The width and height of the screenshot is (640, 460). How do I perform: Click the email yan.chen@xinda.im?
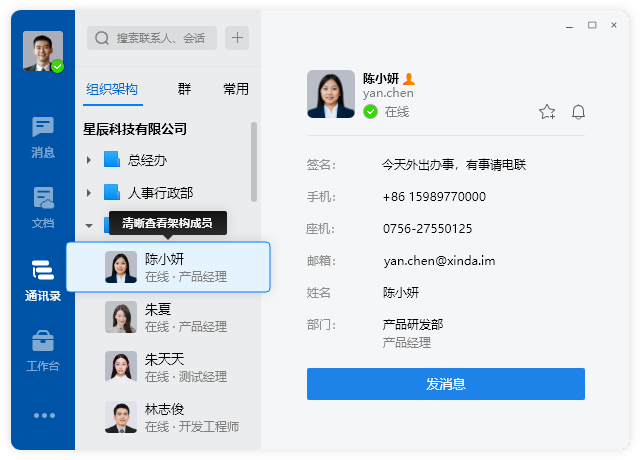coord(439,260)
